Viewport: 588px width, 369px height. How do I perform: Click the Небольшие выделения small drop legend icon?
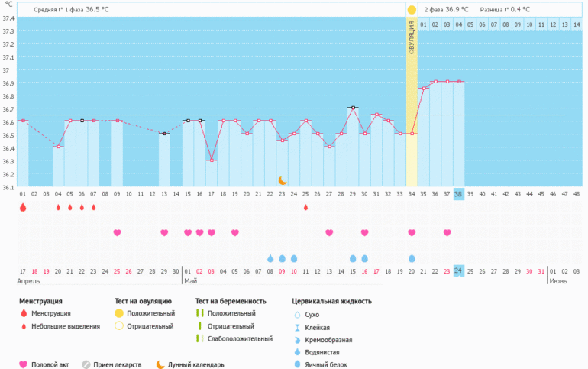click(x=23, y=326)
